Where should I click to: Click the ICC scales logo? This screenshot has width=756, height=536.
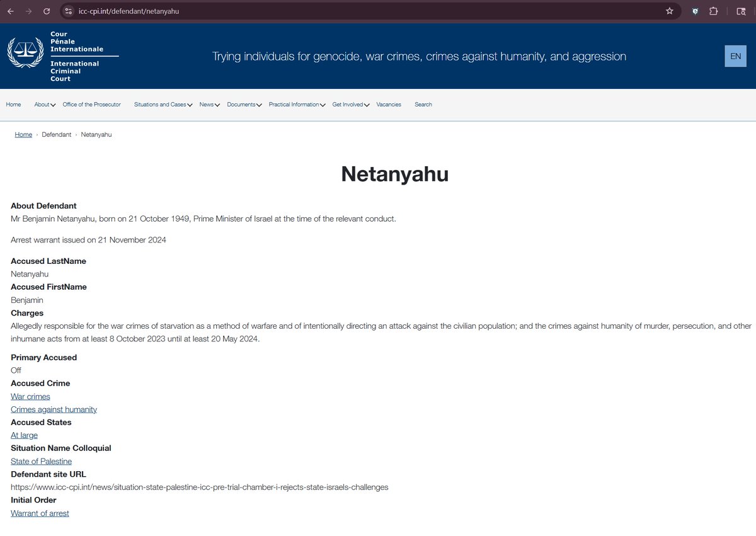point(26,54)
